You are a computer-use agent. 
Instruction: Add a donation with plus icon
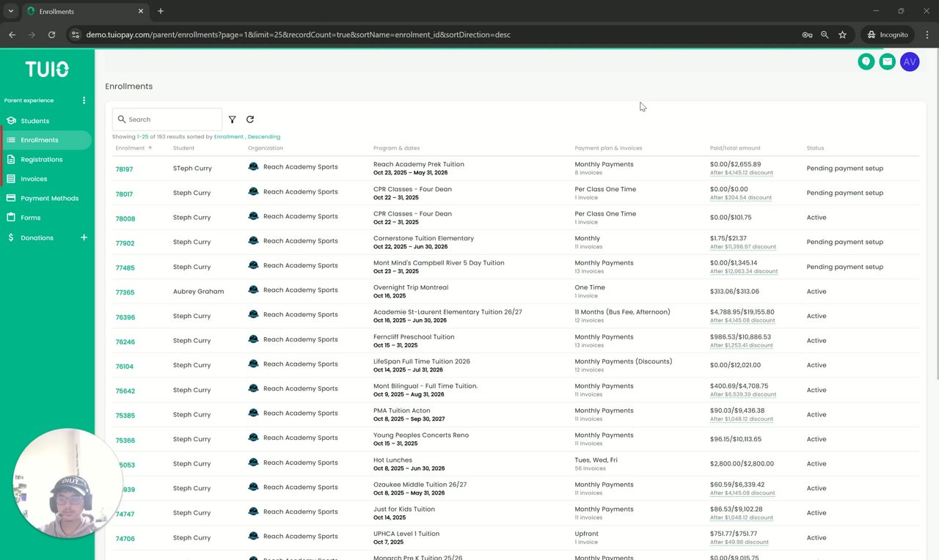[84, 237]
